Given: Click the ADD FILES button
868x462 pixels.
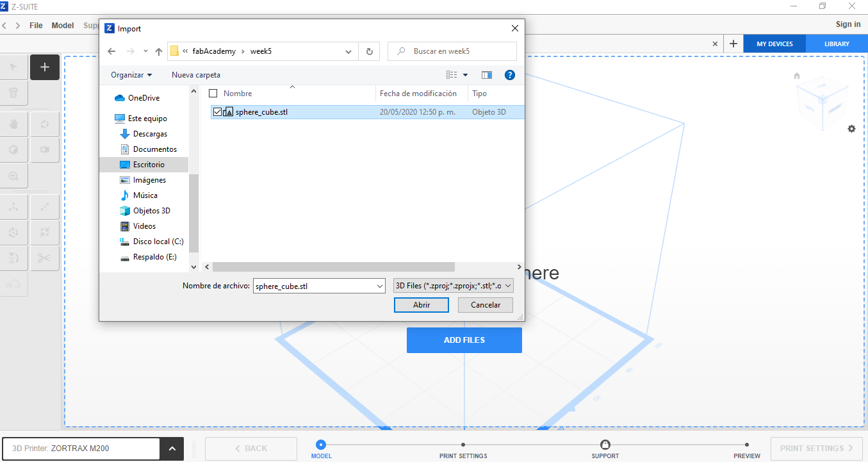Looking at the screenshot, I should (x=464, y=340).
